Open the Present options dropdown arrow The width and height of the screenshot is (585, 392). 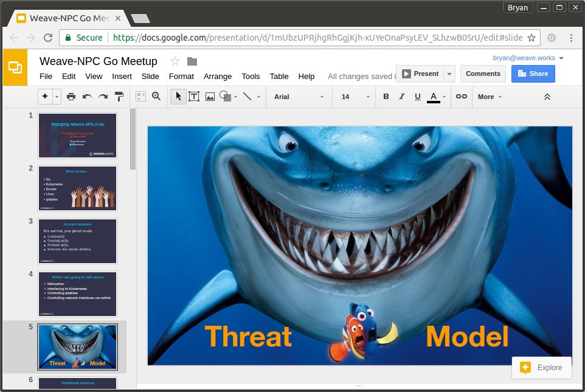(x=449, y=74)
